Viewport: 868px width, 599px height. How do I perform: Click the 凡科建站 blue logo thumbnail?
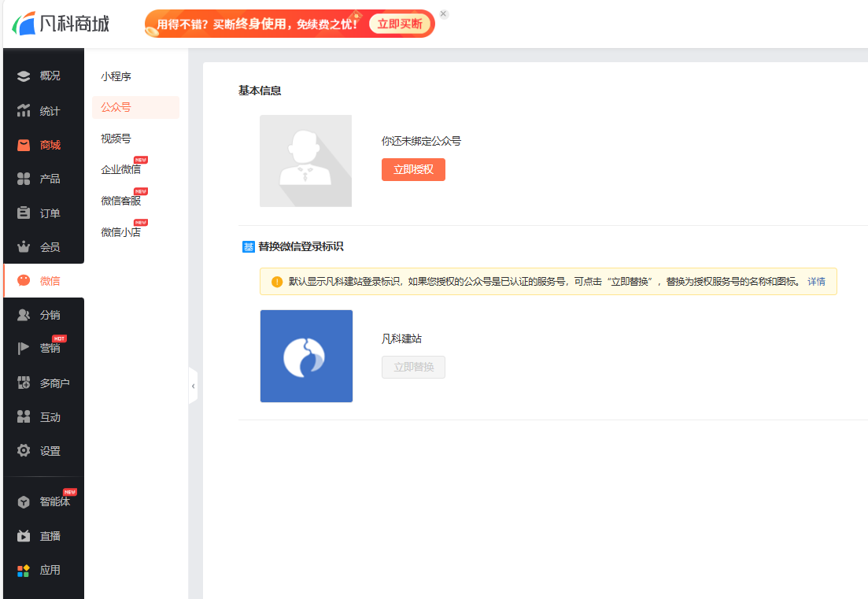pyautogui.click(x=306, y=356)
